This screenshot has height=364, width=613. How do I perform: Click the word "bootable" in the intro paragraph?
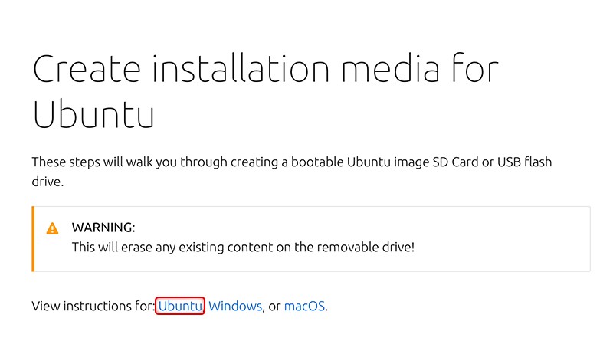point(317,162)
